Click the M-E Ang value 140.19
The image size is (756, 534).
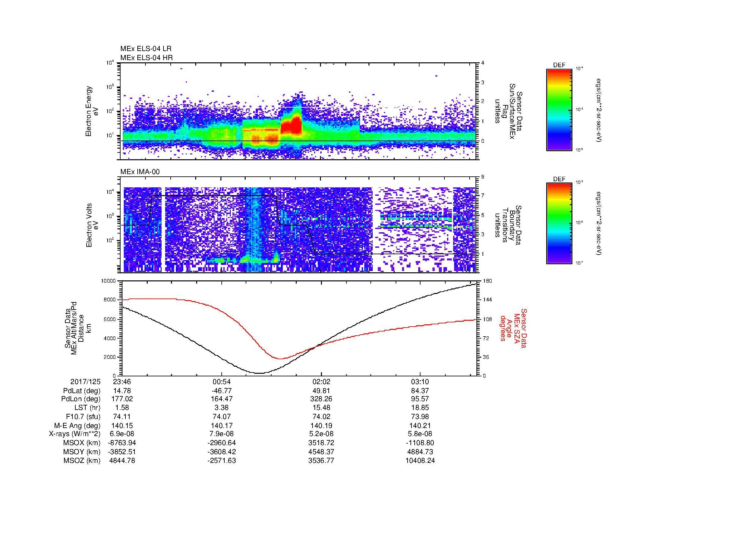(321, 425)
